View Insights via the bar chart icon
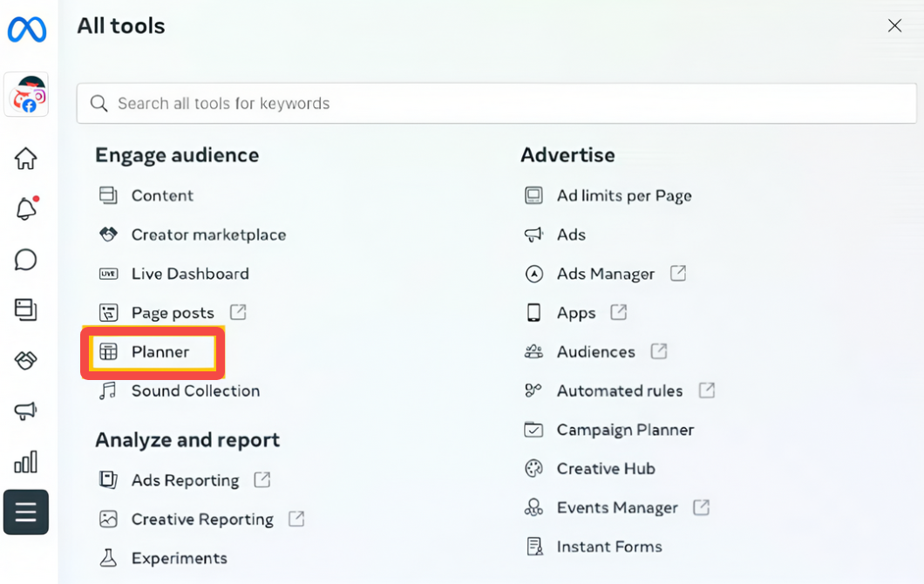This screenshot has width=924, height=584. 25,462
